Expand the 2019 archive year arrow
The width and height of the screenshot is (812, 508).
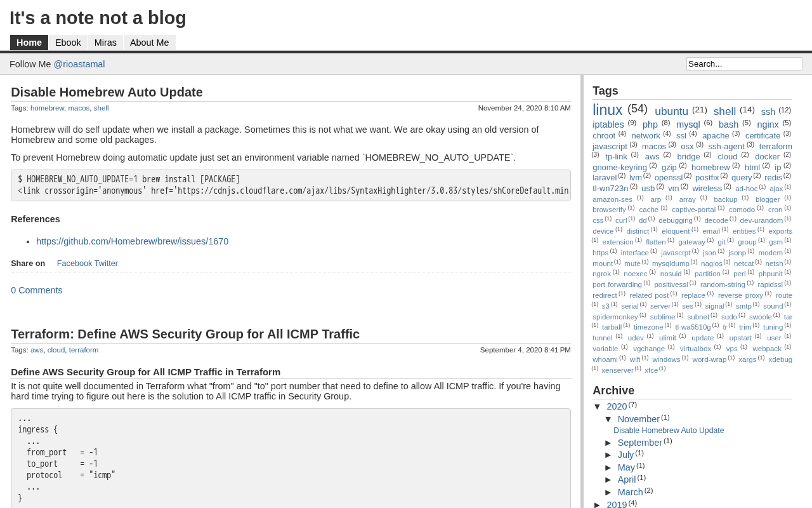click(x=597, y=505)
